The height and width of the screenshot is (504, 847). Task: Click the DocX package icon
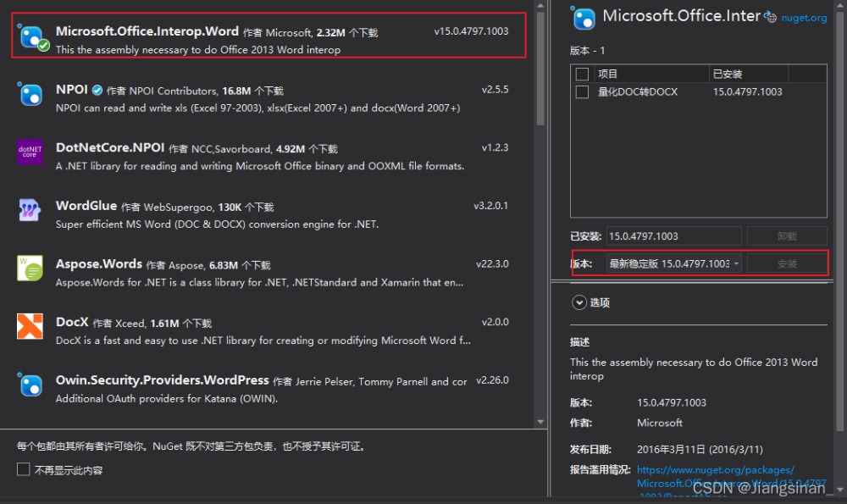pos(30,326)
